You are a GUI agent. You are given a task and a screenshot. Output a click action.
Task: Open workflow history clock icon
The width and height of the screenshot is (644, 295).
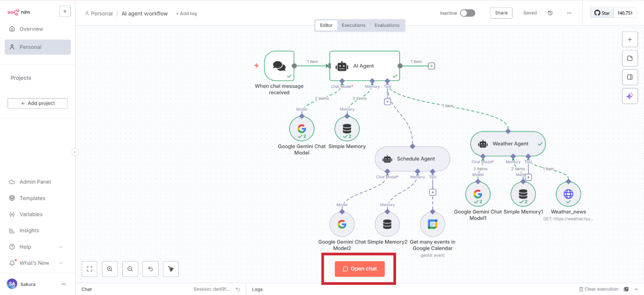point(550,13)
